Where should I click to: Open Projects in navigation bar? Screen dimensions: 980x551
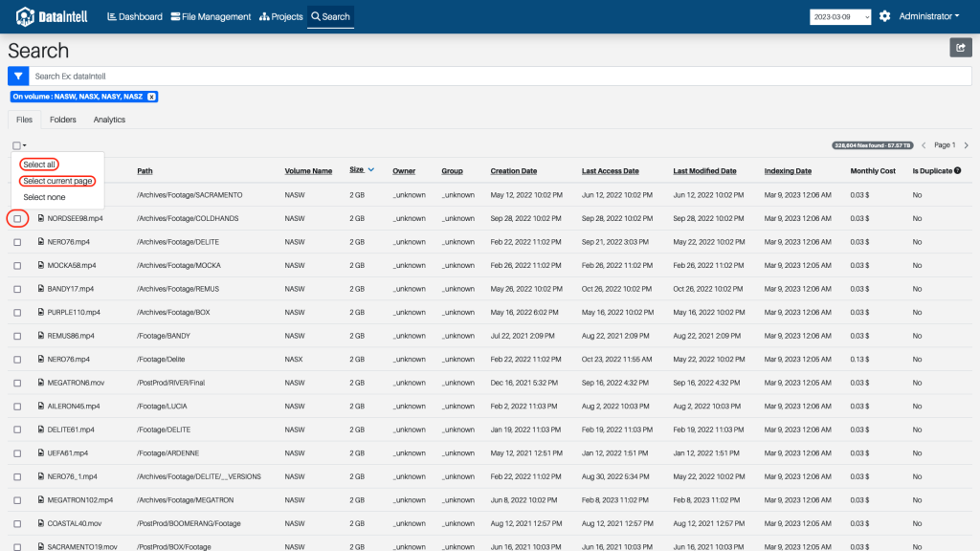[x=281, y=17]
